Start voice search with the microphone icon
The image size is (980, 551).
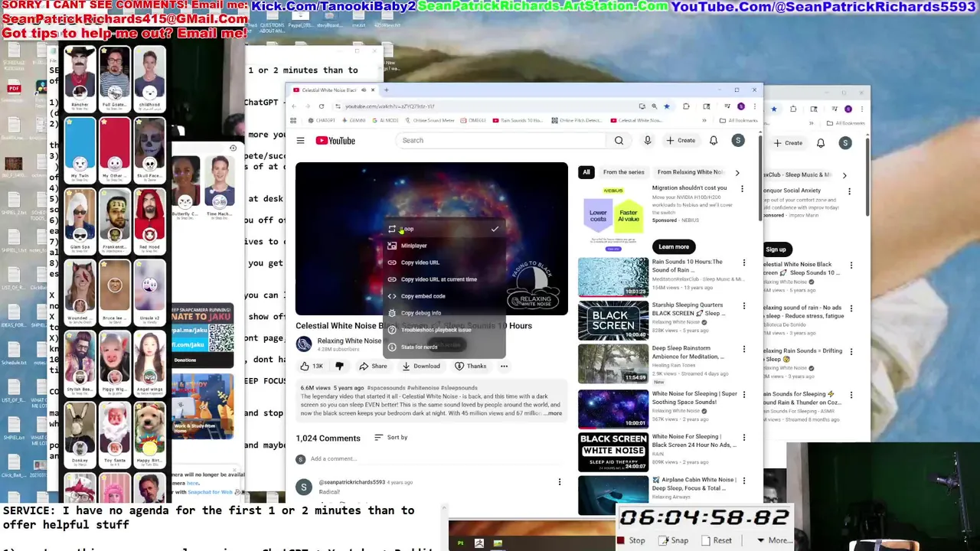tap(647, 141)
